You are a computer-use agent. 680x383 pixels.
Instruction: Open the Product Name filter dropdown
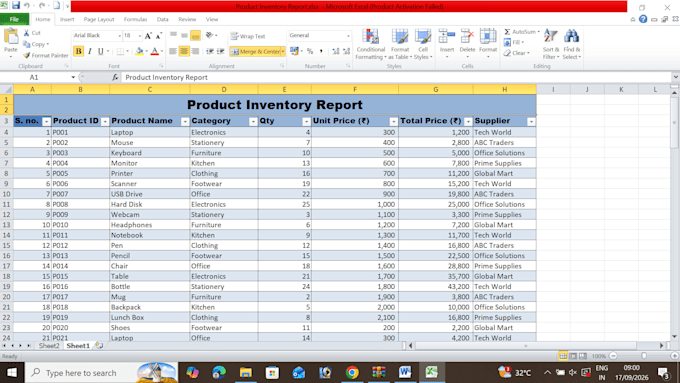pyautogui.click(x=185, y=122)
